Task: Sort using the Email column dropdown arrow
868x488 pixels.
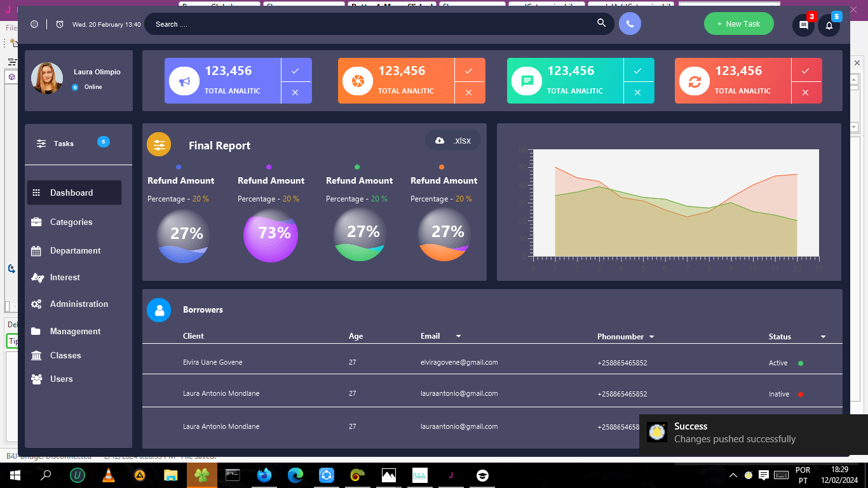Action: [458, 336]
